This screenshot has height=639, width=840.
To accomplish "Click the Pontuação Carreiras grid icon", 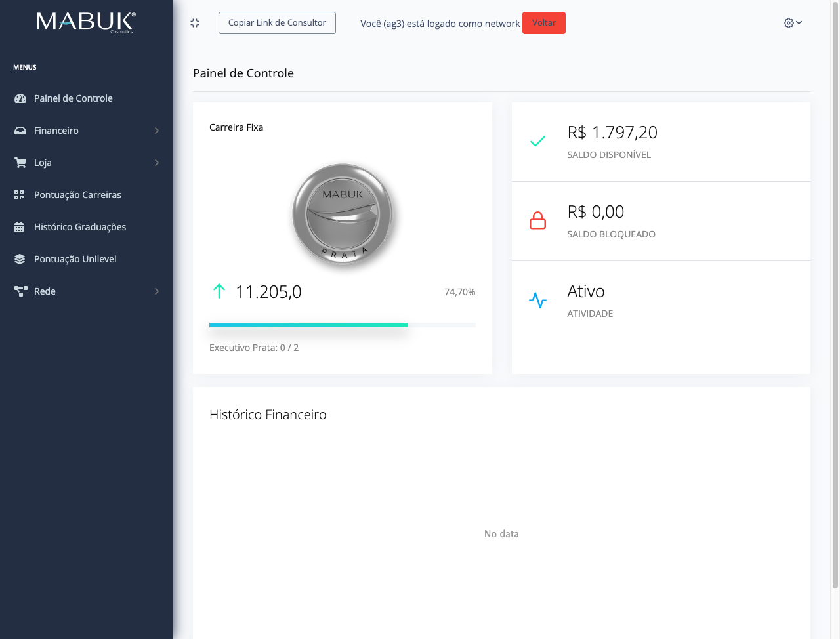I will [20, 195].
